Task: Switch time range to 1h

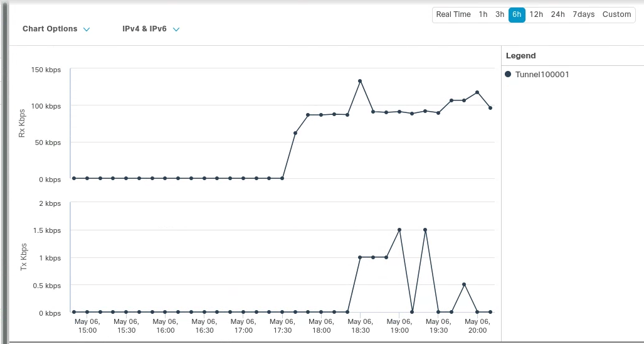Action: point(483,14)
